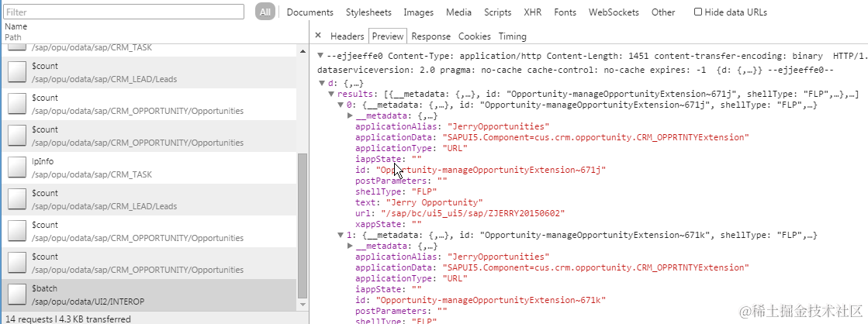Filter requests by Stylesheets

368,12
